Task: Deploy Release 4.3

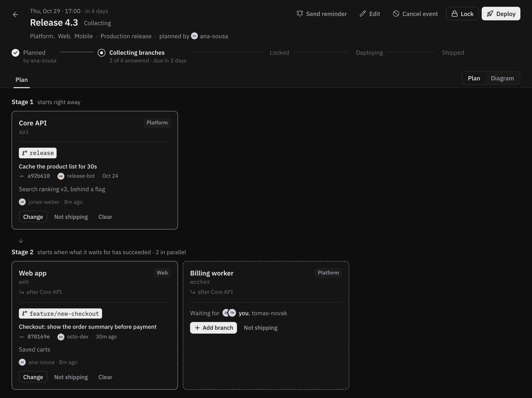Action: 501,14
